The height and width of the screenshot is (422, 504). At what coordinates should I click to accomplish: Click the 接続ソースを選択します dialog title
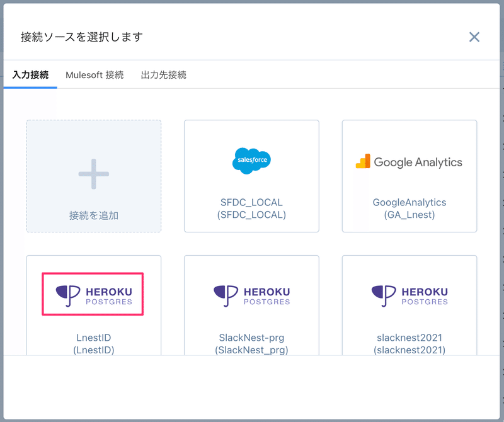82,37
